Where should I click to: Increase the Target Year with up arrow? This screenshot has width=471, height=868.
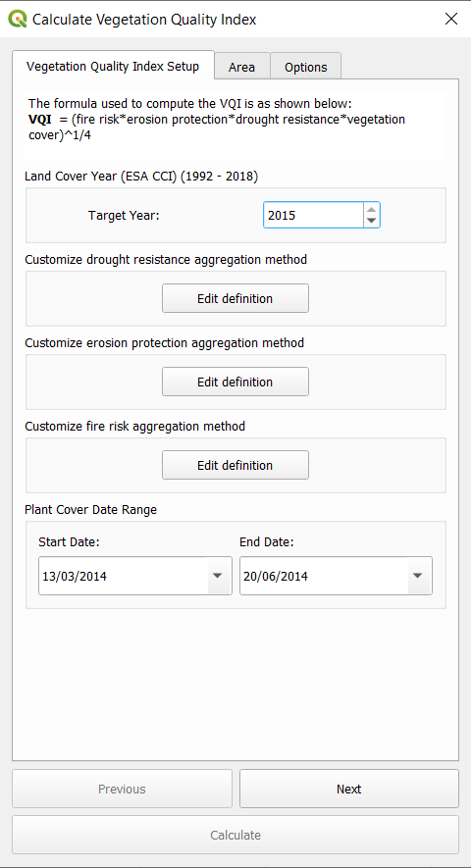tap(371, 209)
